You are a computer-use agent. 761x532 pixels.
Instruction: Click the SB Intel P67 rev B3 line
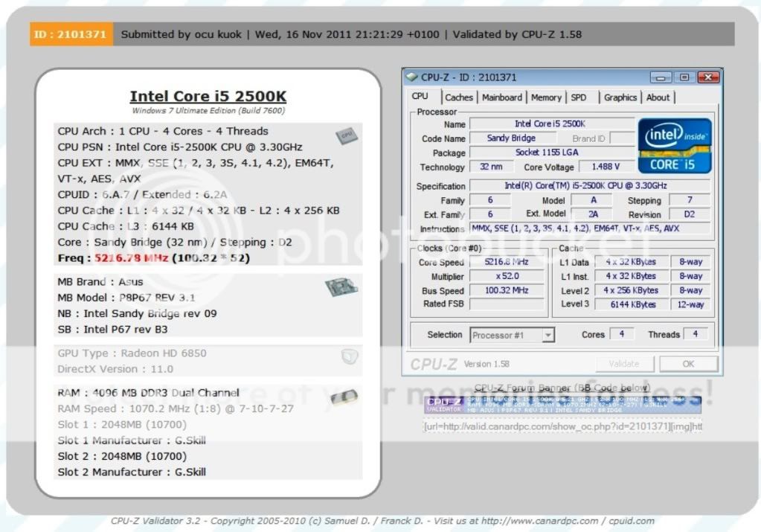tap(112, 329)
